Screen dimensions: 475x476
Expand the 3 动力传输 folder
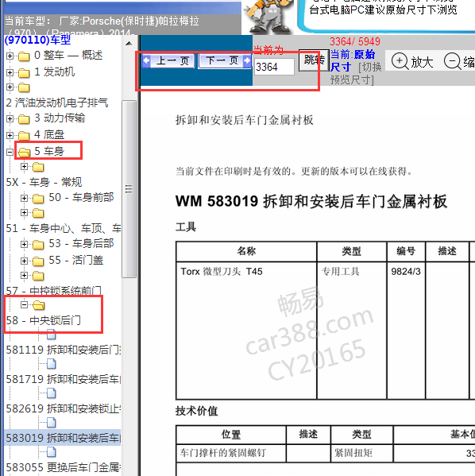coord(10,118)
